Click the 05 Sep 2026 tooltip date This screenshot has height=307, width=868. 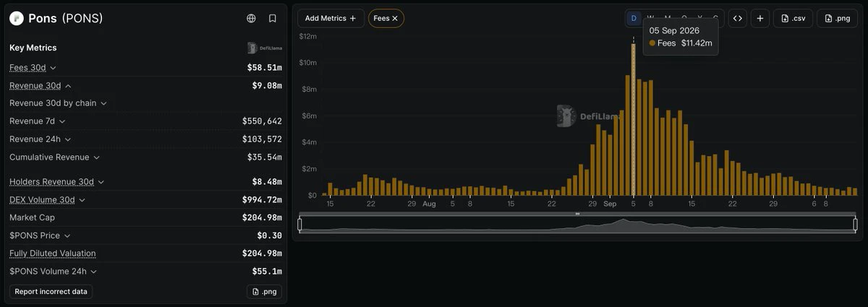[x=674, y=30]
